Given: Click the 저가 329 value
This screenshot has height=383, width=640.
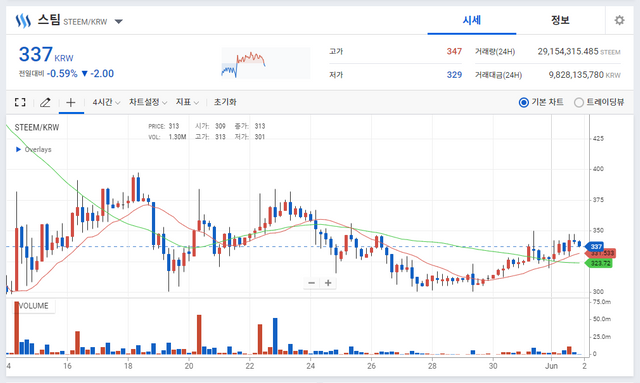Looking at the screenshot, I should pos(454,75).
